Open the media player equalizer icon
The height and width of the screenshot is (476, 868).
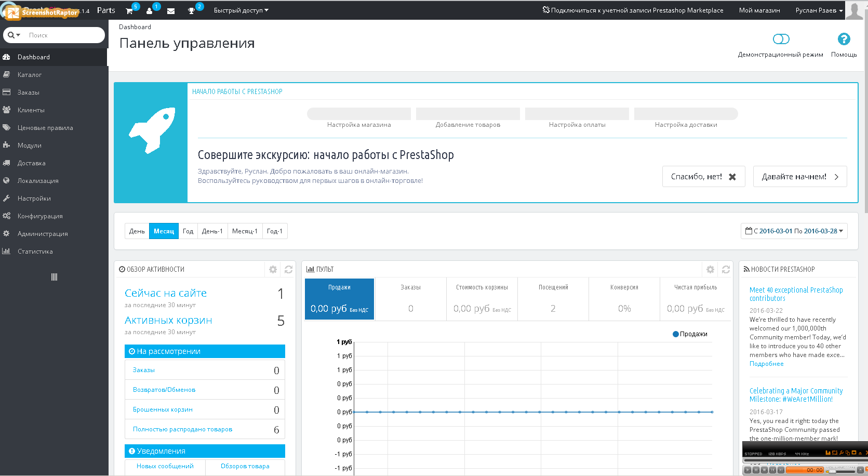(828, 453)
